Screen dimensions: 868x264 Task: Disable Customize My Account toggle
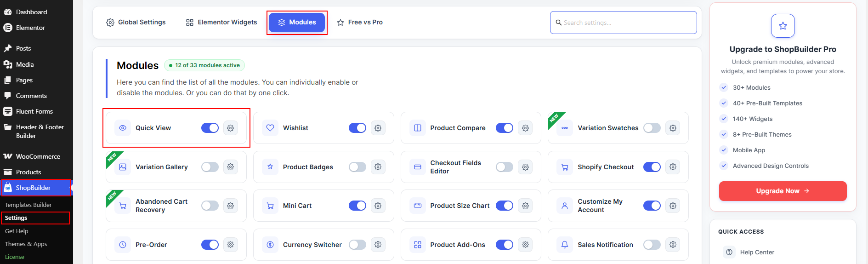pyautogui.click(x=652, y=206)
